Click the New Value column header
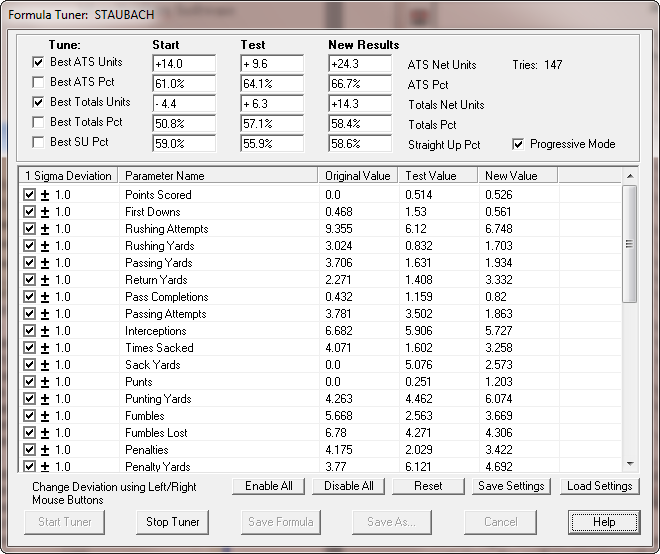The height and width of the screenshot is (554, 660). pos(518,176)
